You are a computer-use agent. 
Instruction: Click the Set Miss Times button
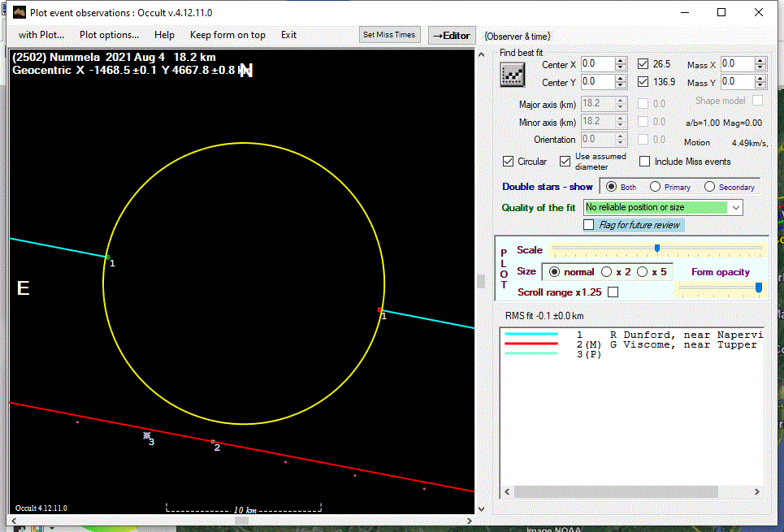389,35
